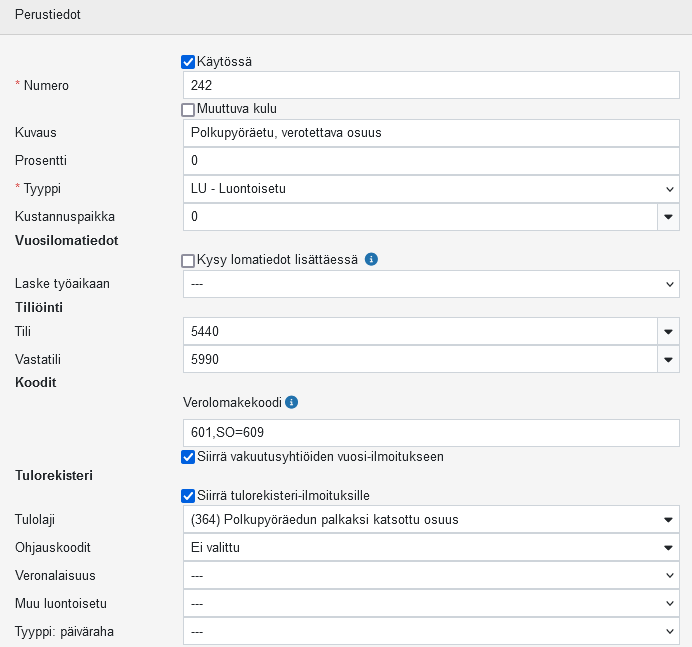This screenshot has height=647, width=692.
Task: Expand the Kustannuspaikka dropdown arrow
Action: coord(667,216)
